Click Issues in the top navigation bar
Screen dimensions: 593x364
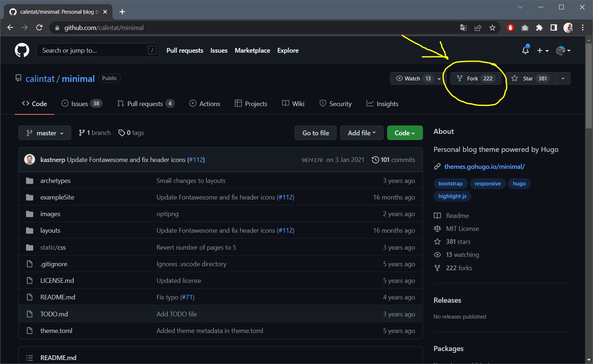tap(219, 51)
